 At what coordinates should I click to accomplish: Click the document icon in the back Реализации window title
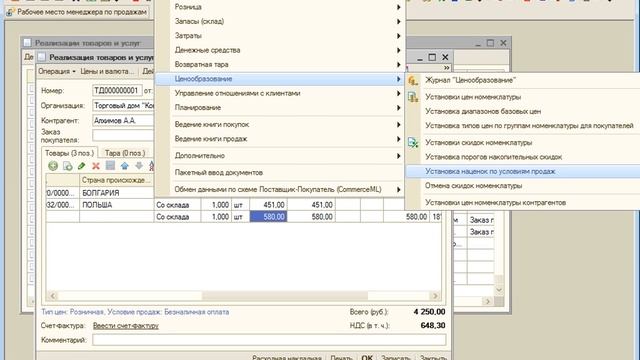(27, 42)
